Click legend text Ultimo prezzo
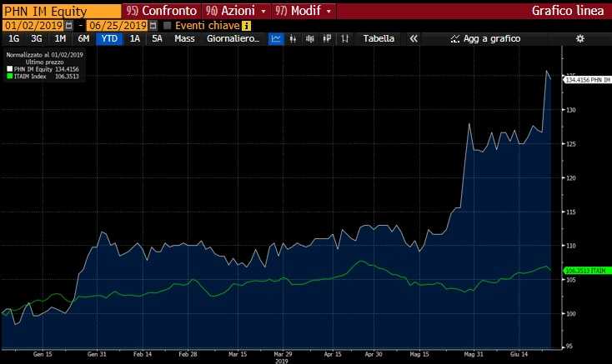Screen dimensions: 612x364 pos(44,62)
